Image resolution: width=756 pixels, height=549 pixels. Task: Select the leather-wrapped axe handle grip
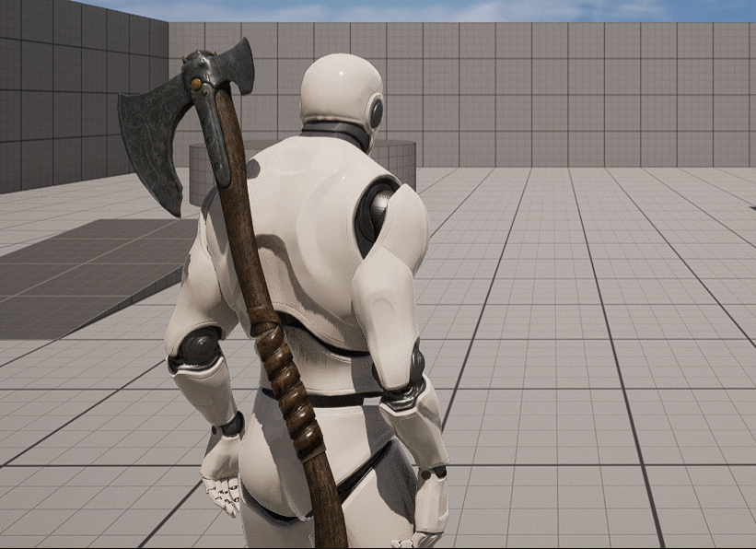pyautogui.click(x=287, y=382)
